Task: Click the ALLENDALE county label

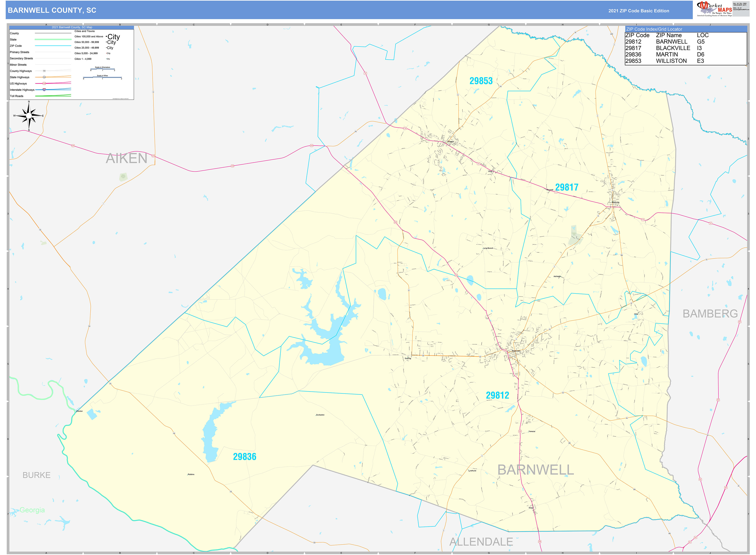Action: (481, 542)
